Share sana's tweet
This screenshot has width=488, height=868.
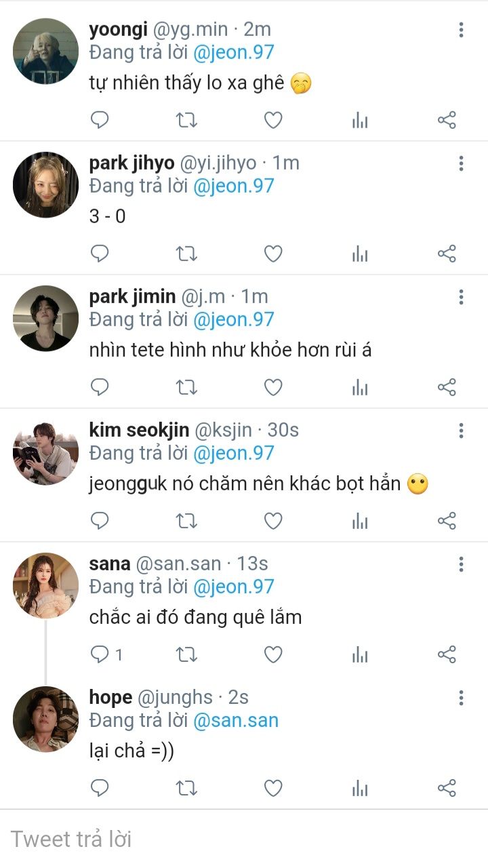click(x=447, y=655)
